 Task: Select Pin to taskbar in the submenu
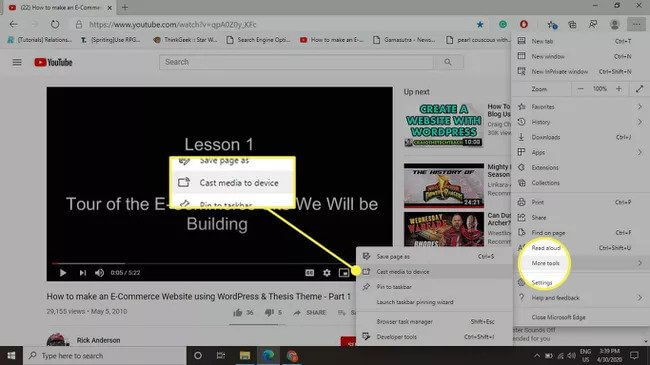434,287
